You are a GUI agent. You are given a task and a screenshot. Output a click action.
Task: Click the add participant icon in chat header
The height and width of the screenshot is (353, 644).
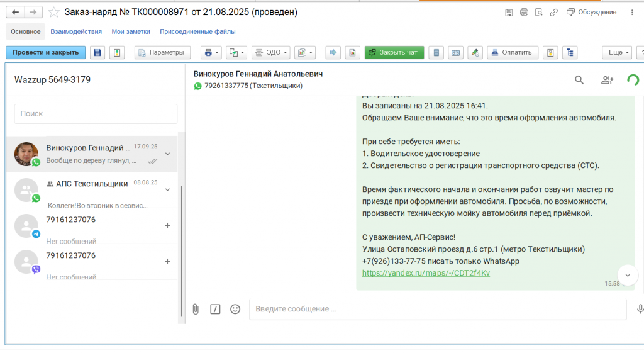[x=607, y=80]
